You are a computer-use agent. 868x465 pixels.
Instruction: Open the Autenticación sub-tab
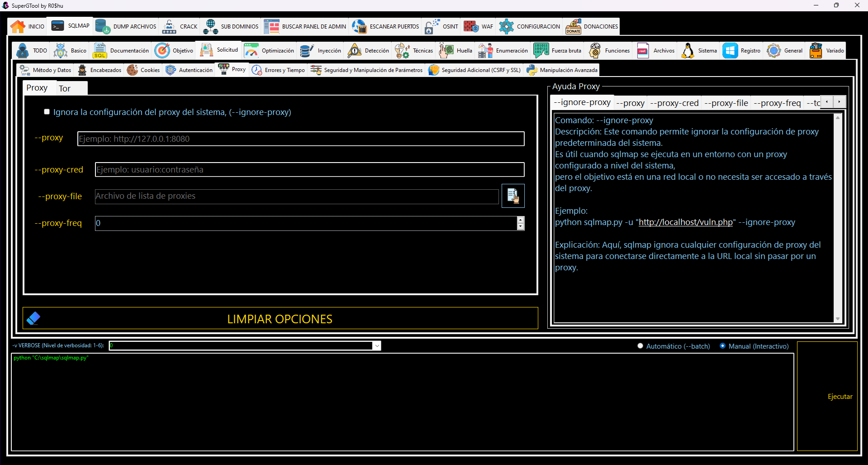point(189,70)
